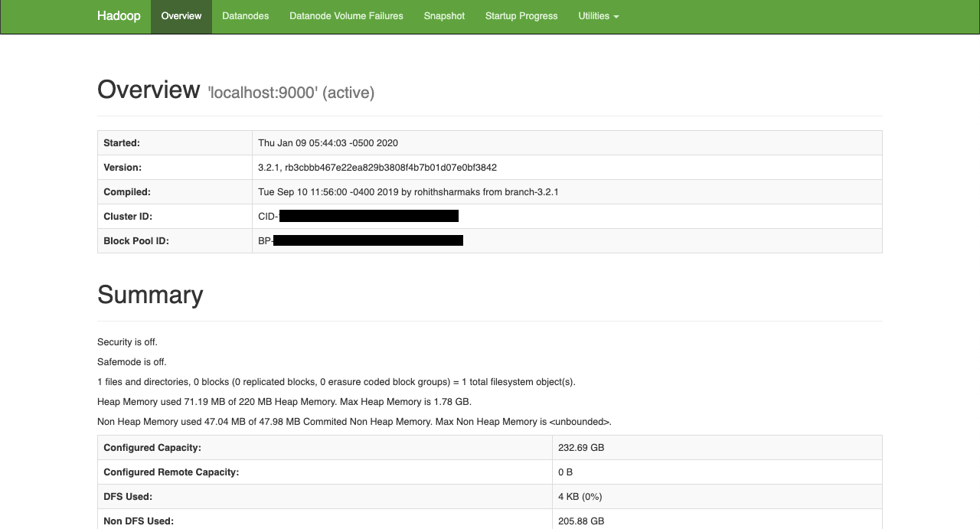Click the Overview page heading
The width and height of the screenshot is (980, 529).
click(149, 90)
